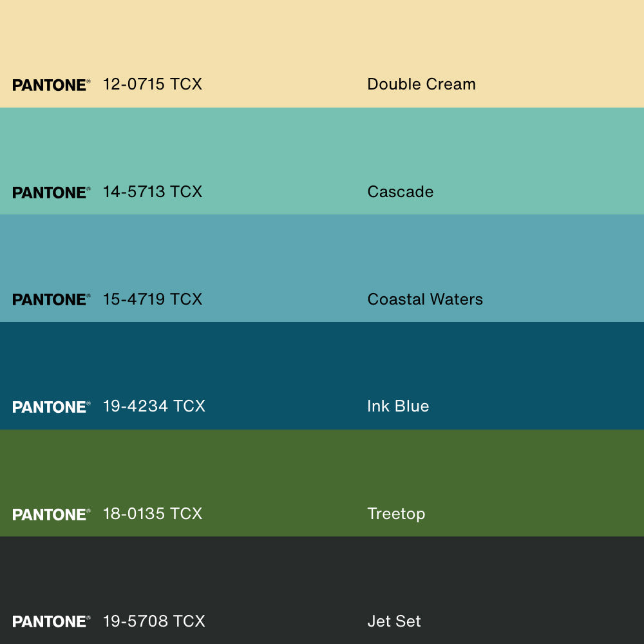Click the PANTONE logo beside 14-5713 TCX
644x644 pixels.
pos(51,193)
